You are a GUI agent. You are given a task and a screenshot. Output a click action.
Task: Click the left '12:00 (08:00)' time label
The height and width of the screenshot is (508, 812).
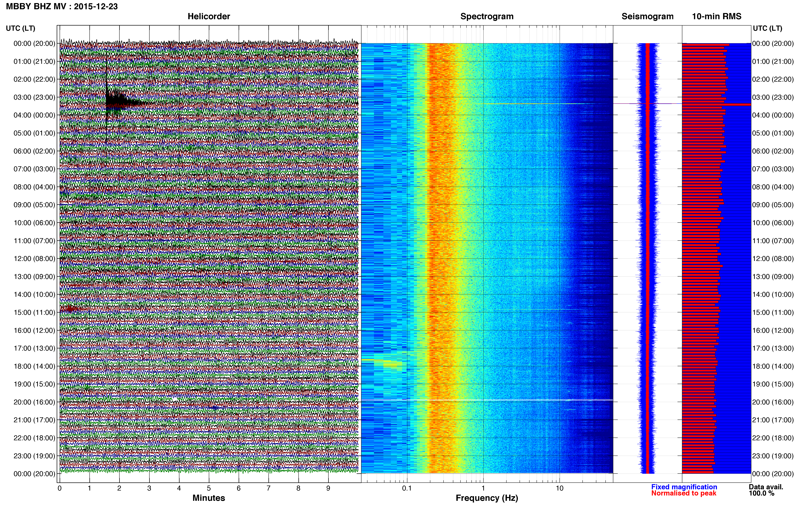point(34,259)
